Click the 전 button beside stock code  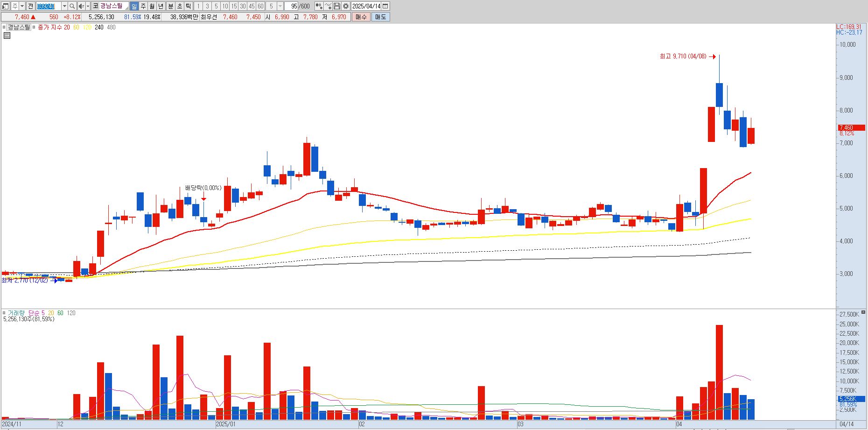30,6
